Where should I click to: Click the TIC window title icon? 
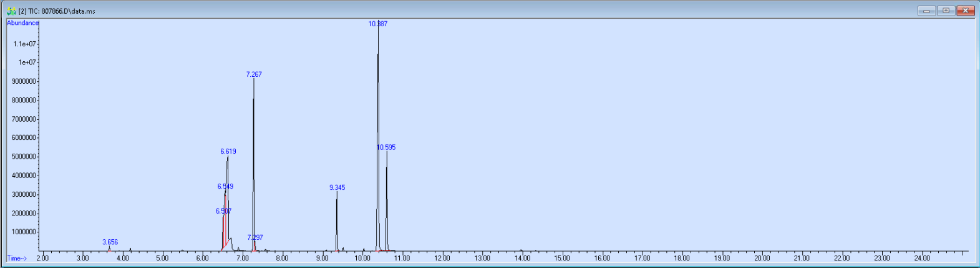click(x=11, y=11)
